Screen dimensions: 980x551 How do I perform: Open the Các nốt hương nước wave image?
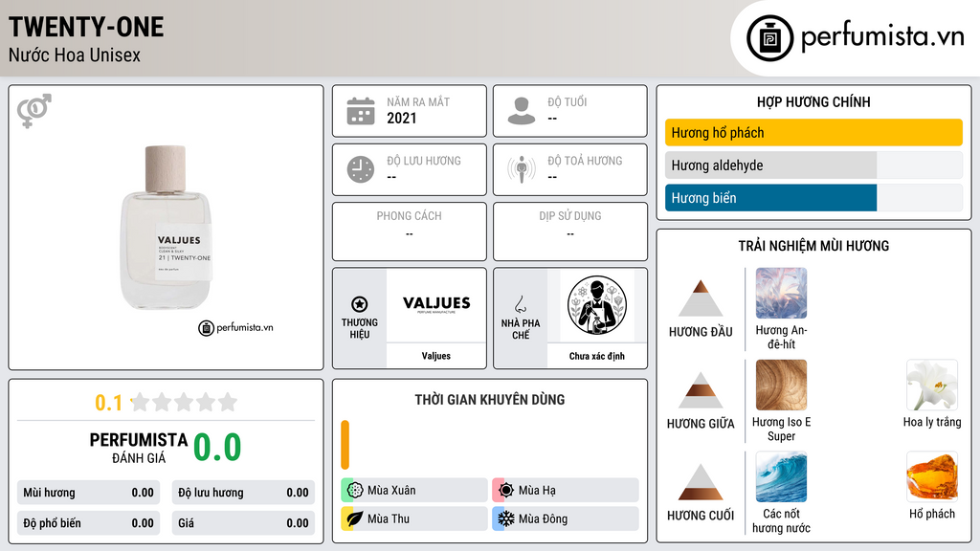coord(781,476)
